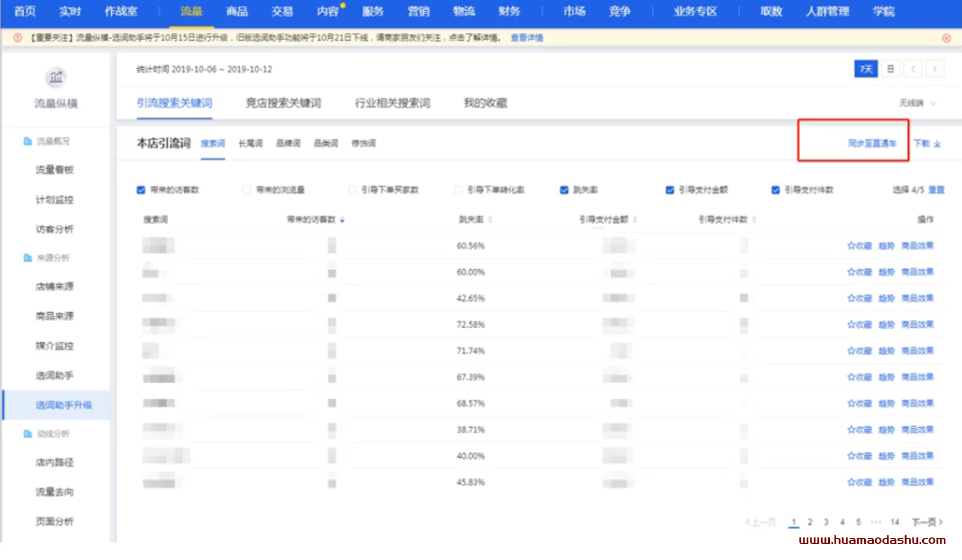Open the 商品 top menu
962x560 pixels.
pyautogui.click(x=237, y=11)
